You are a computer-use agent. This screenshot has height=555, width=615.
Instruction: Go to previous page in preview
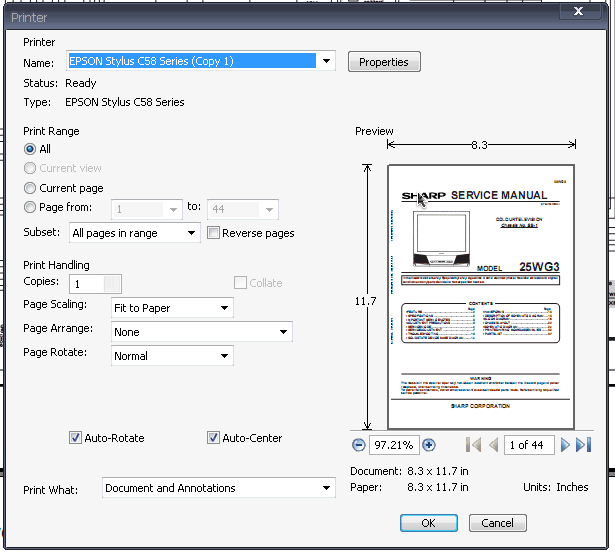point(494,445)
